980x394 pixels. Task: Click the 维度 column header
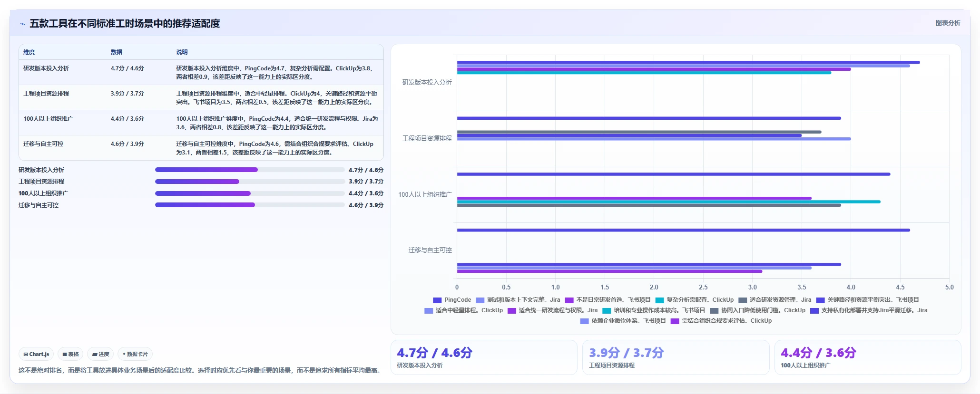pyautogui.click(x=29, y=52)
